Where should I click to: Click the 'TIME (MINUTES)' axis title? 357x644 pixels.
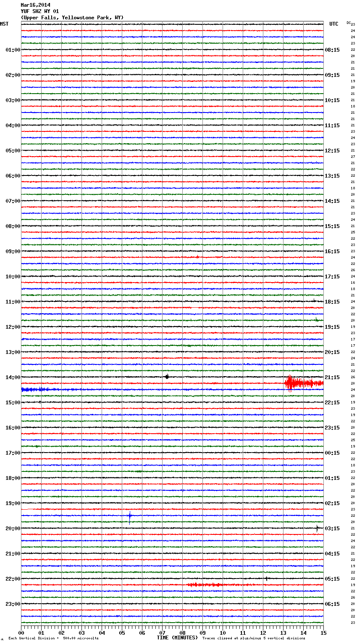click(177, 638)
